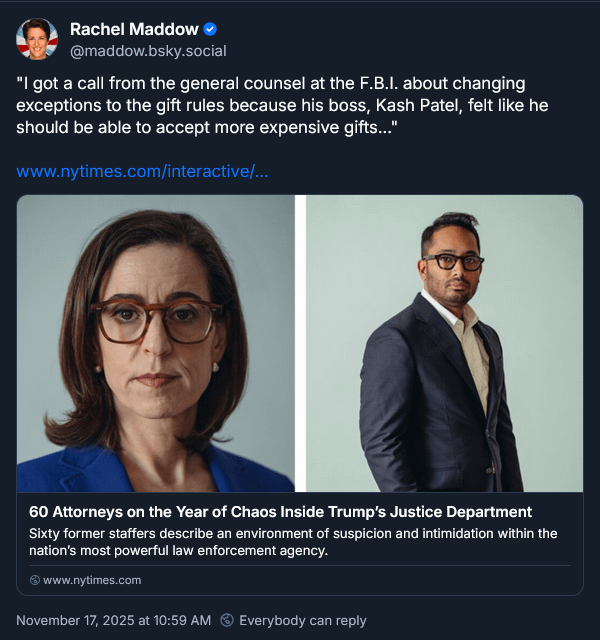Open the Everybody can reply setting

[x=302, y=621]
